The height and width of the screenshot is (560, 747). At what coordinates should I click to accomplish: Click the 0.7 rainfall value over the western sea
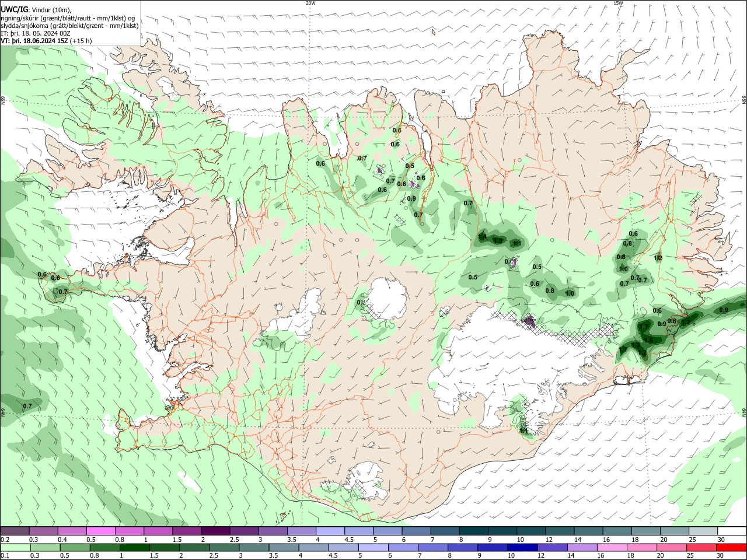pyautogui.click(x=27, y=406)
